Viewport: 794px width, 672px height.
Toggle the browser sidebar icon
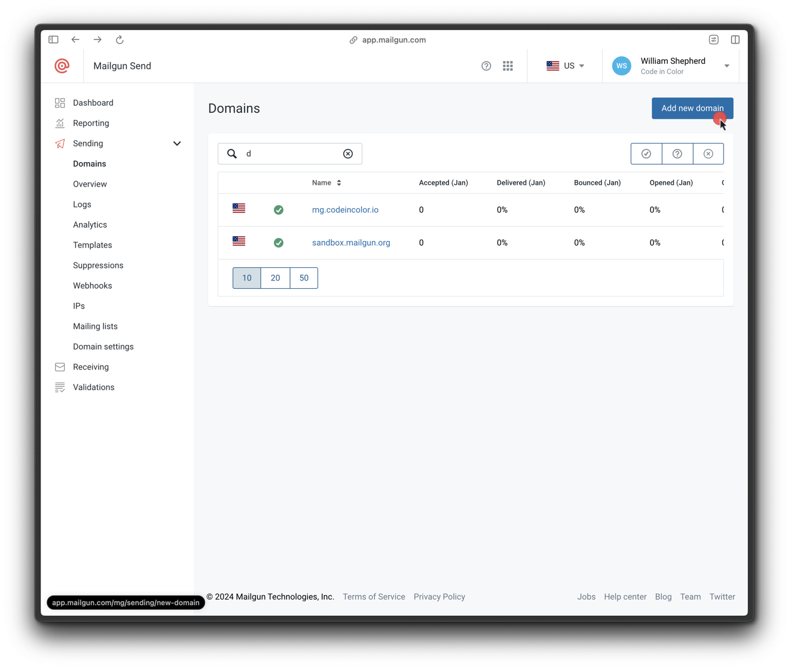click(x=53, y=39)
